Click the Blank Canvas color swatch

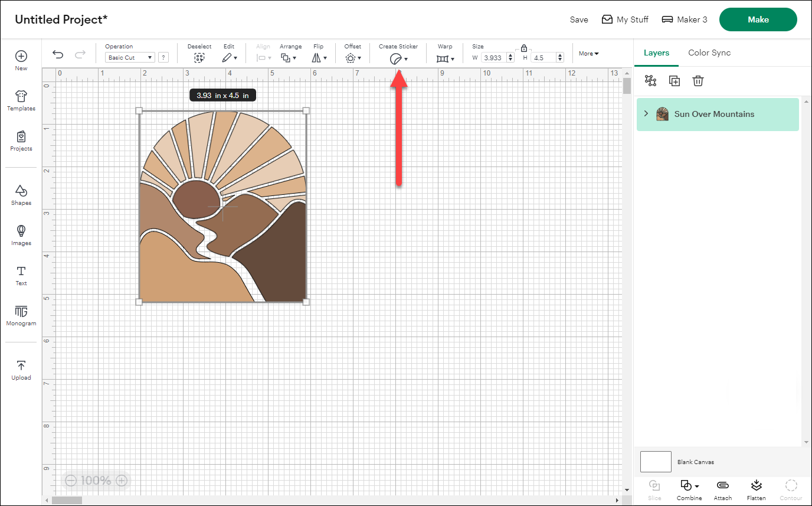(655, 462)
